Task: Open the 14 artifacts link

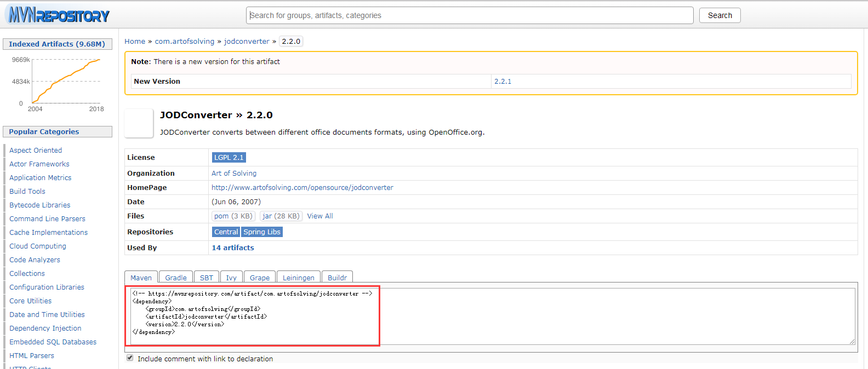Action: 233,248
